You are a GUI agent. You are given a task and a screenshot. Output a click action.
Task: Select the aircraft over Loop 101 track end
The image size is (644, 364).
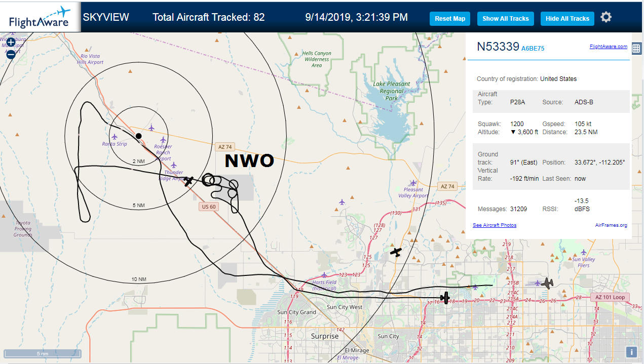(445, 298)
